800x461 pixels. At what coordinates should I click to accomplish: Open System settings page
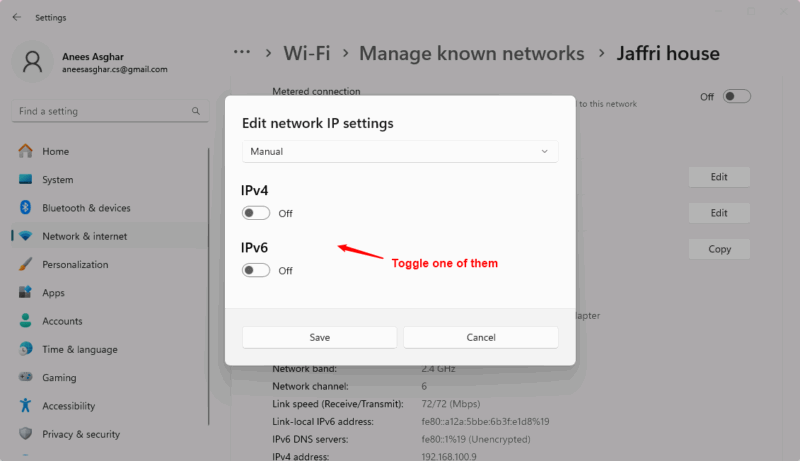point(110,180)
